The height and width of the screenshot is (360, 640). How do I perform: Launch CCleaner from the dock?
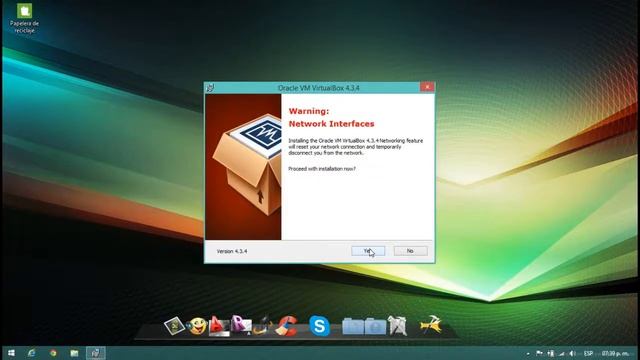click(x=287, y=326)
